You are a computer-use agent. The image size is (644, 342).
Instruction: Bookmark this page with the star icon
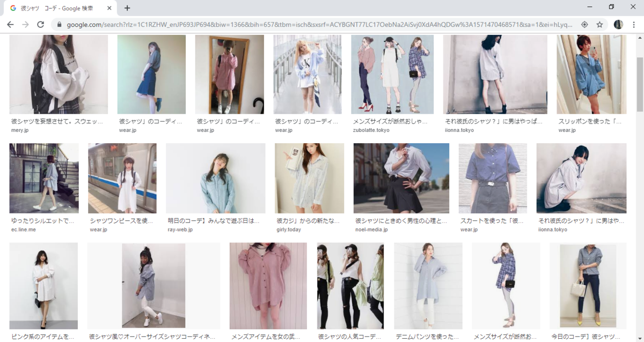tap(599, 25)
